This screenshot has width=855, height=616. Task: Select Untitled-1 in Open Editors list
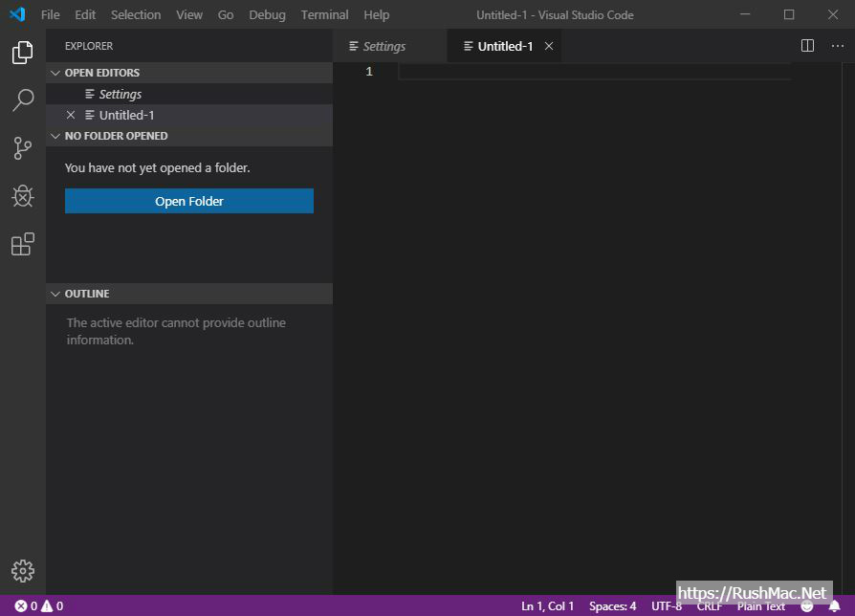[x=189, y=115]
